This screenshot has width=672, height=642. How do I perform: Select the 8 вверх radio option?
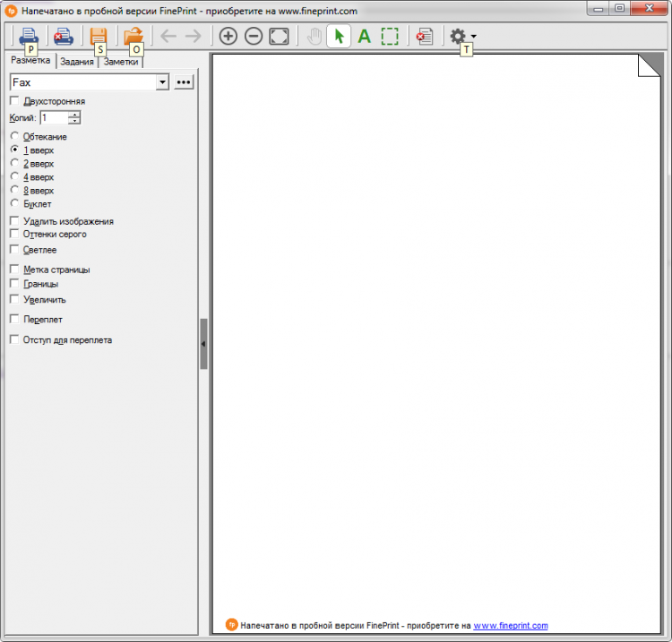point(14,190)
